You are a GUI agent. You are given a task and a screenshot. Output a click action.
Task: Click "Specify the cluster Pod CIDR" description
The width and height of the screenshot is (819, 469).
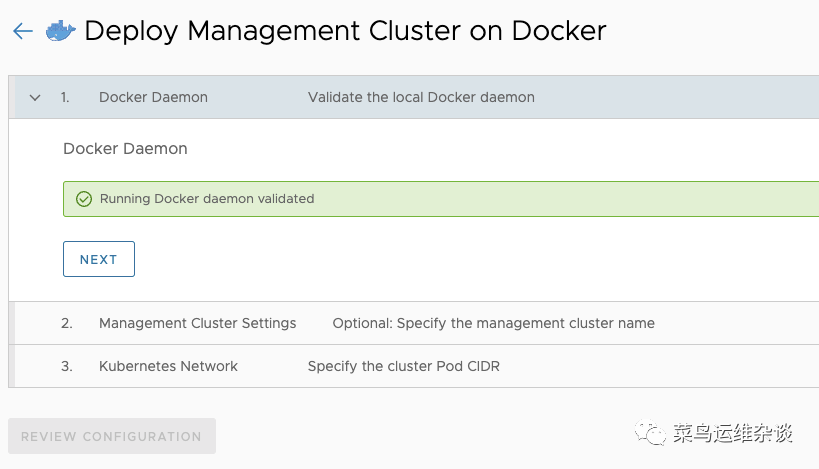tap(403, 366)
